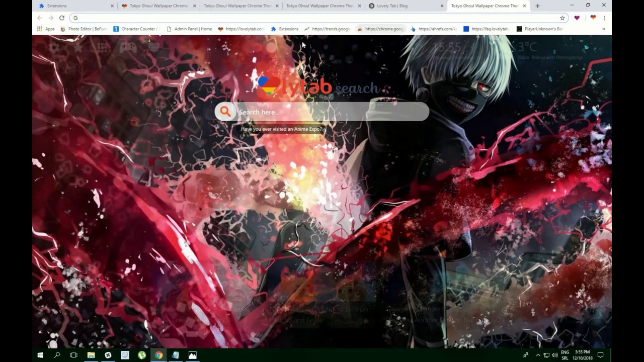Click the faint game controller icon on page

point(128,48)
